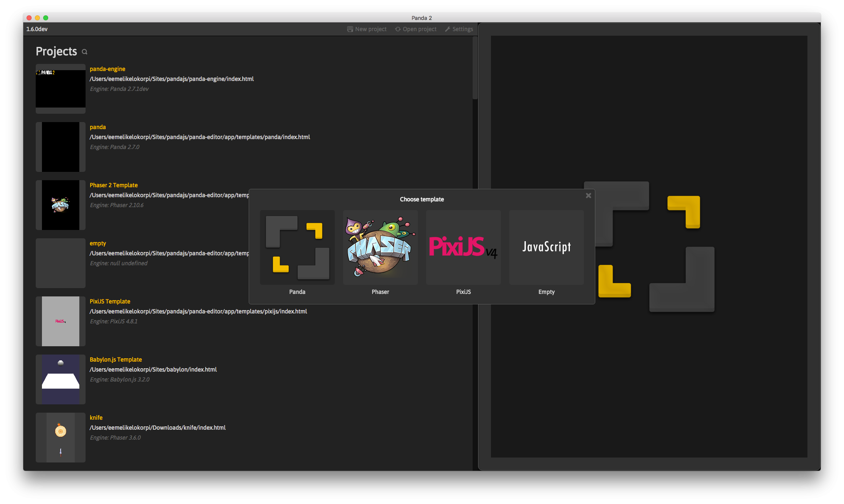844x504 pixels.
Task: Click the Engine: Panda 2.7.1dev text
Action: [119, 89]
